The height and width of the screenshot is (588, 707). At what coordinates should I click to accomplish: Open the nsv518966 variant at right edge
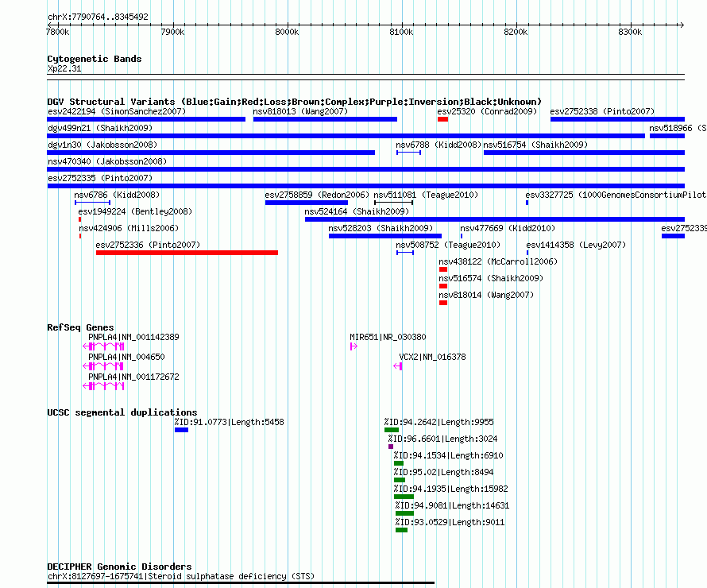pyautogui.click(x=666, y=136)
